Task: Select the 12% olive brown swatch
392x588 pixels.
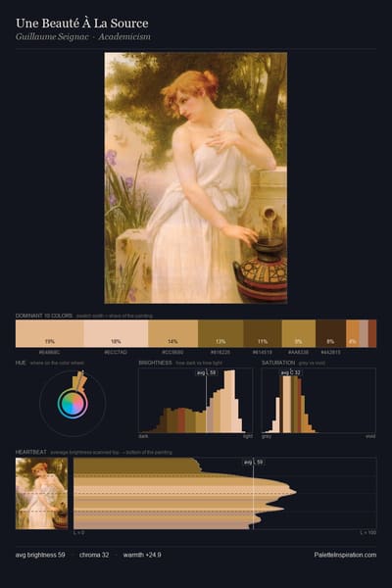Action: coord(220,333)
